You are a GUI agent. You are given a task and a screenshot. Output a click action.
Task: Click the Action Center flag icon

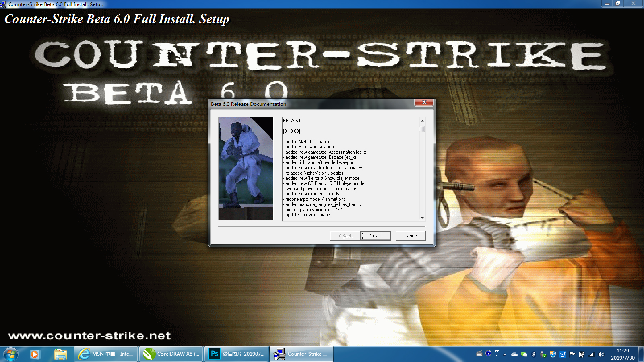coord(572,354)
